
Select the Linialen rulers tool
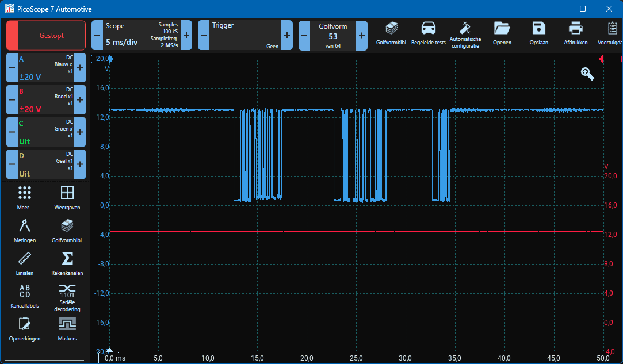tap(25, 262)
